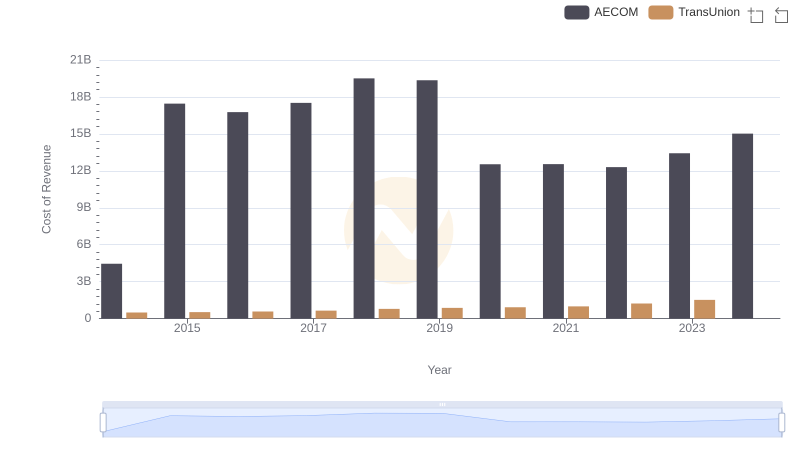Click the left handle of zoom slider

tap(103, 423)
